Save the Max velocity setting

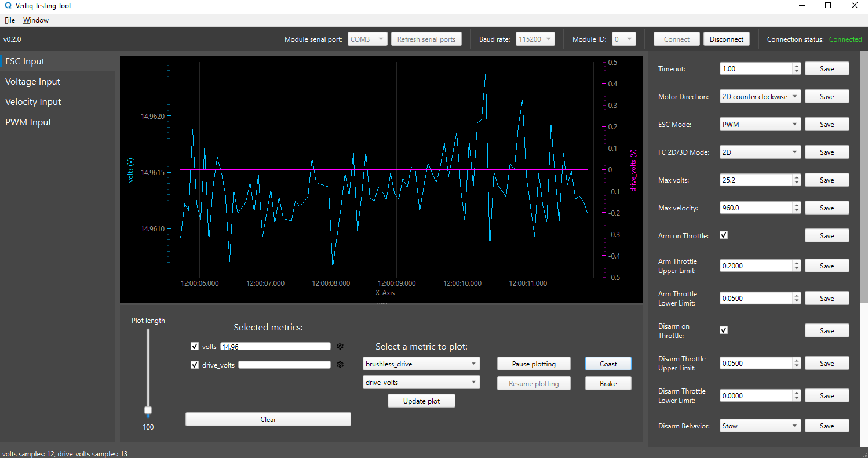tap(827, 208)
